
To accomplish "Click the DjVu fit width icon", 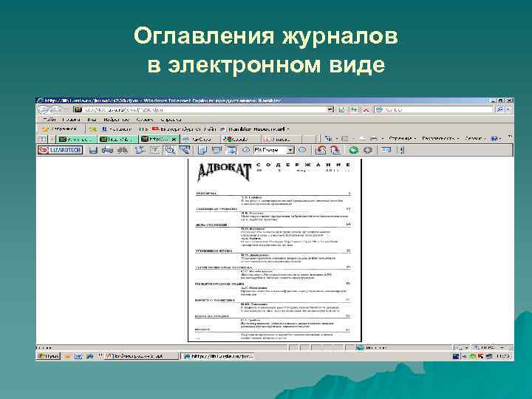I will pyautogui.click(x=216, y=150).
